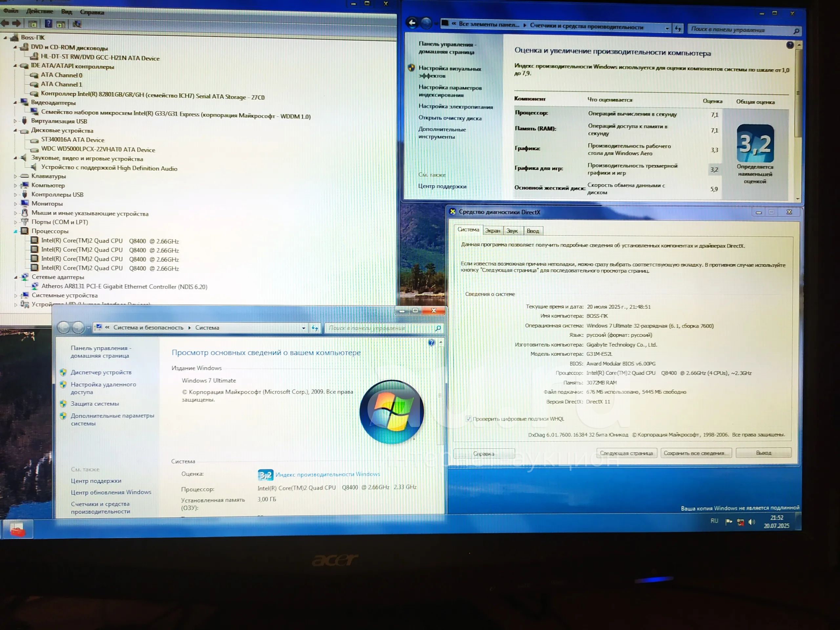840x630 pixels.
Task: Toggle the WHQL digital signatures checkbox
Action: (468, 418)
